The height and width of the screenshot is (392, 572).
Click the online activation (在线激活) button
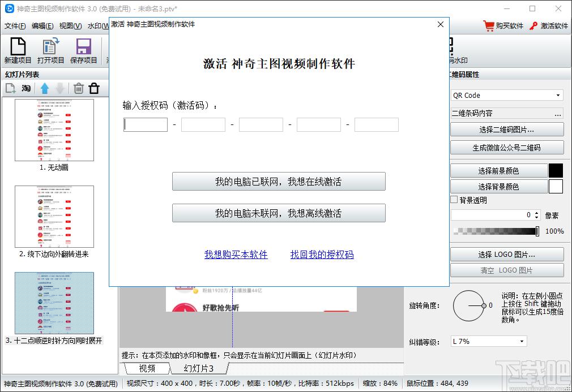pos(279,182)
